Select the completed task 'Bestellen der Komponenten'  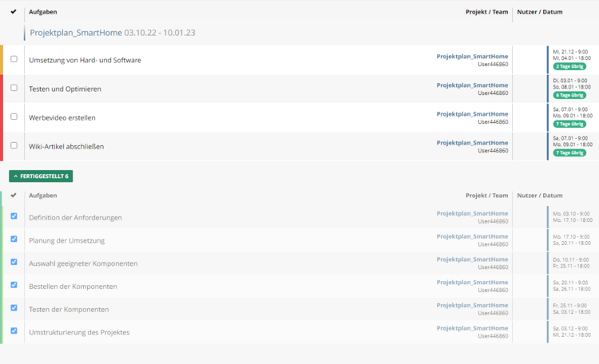(73, 286)
